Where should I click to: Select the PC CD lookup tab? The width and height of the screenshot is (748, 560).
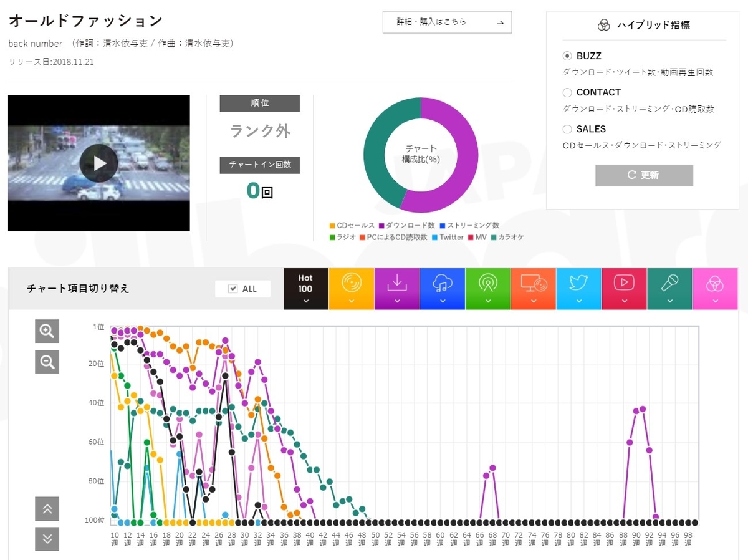(534, 289)
